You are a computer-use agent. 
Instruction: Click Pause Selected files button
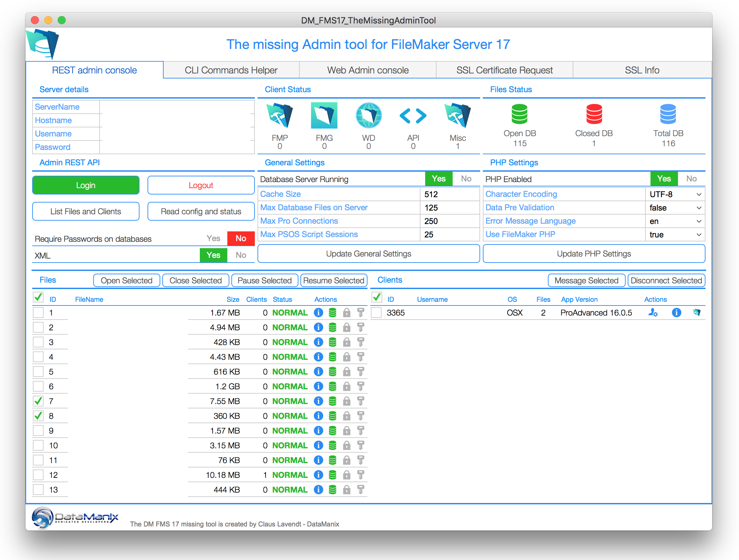click(x=265, y=280)
